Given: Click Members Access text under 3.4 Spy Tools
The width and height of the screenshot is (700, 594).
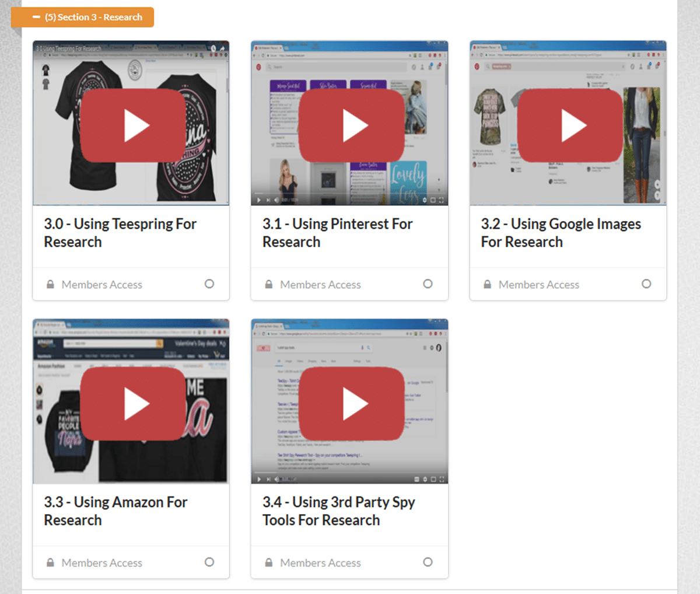Looking at the screenshot, I should tap(320, 563).
